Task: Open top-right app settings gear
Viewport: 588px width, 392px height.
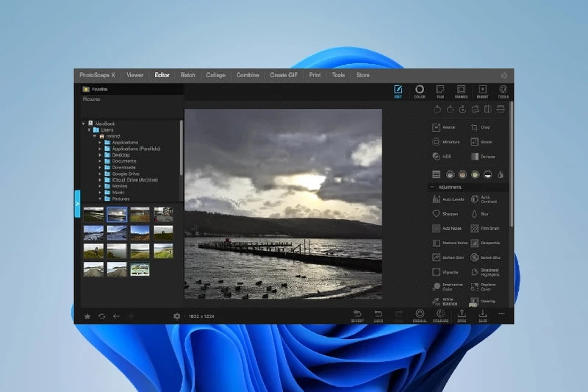Action: tap(504, 76)
